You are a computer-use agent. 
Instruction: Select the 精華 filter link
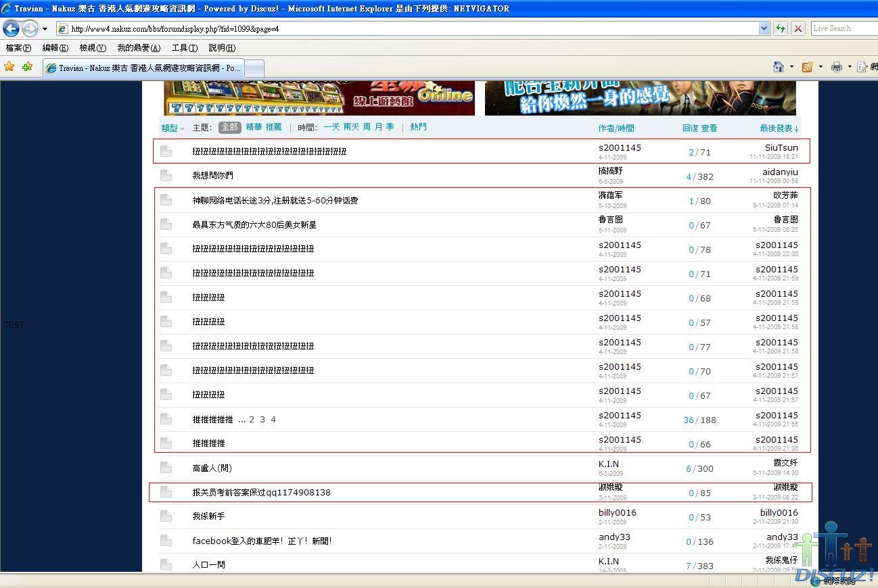[254, 127]
